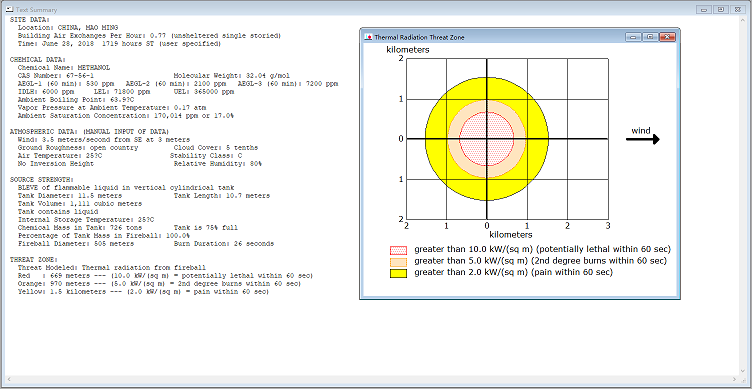Click the Text Summary window icon

pos(9,10)
